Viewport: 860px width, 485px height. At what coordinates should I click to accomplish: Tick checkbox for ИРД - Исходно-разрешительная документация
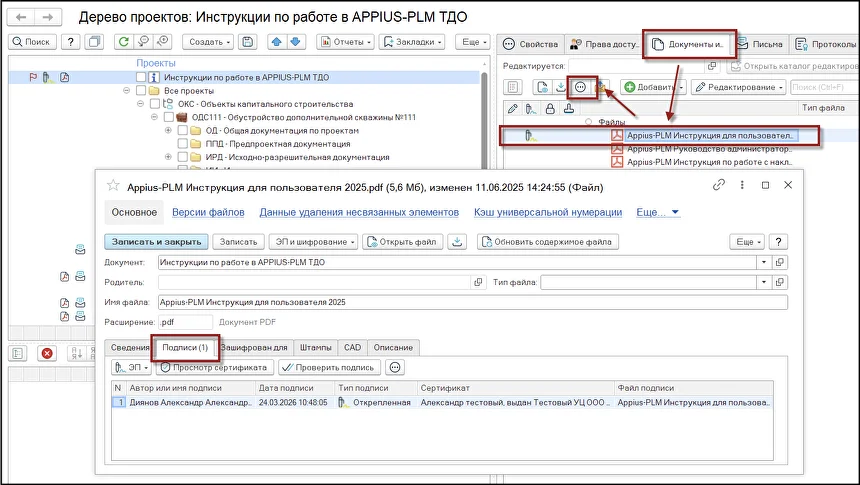tap(183, 157)
